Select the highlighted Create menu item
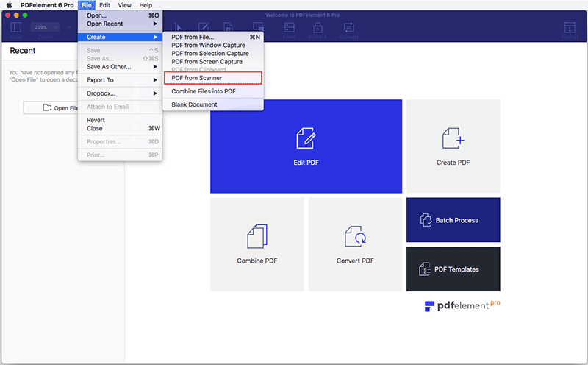 tap(120, 37)
